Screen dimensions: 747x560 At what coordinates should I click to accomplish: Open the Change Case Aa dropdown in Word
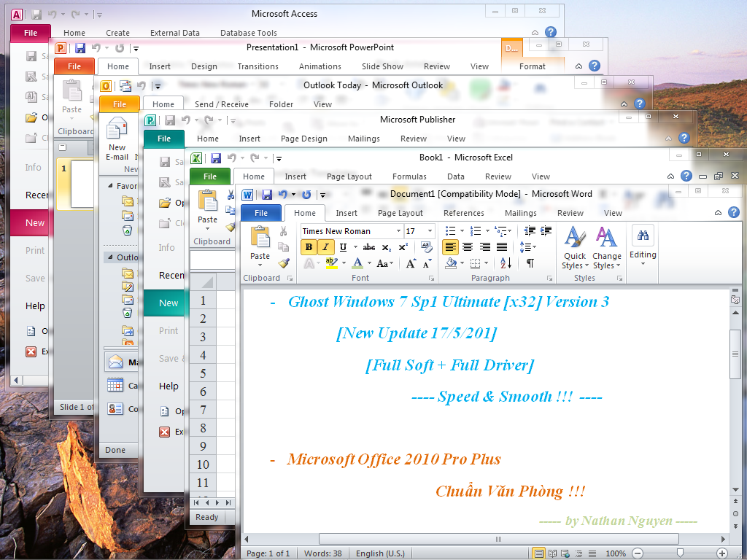tap(385, 263)
